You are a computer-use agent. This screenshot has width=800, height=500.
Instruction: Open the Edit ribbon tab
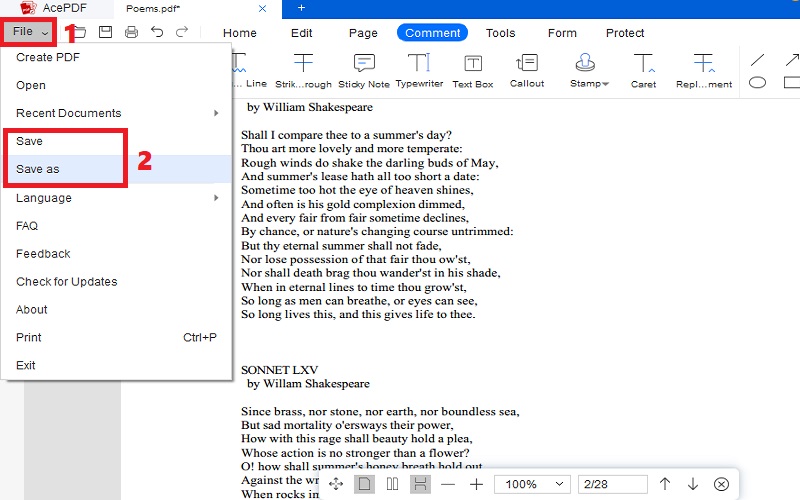tap(302, 33)
